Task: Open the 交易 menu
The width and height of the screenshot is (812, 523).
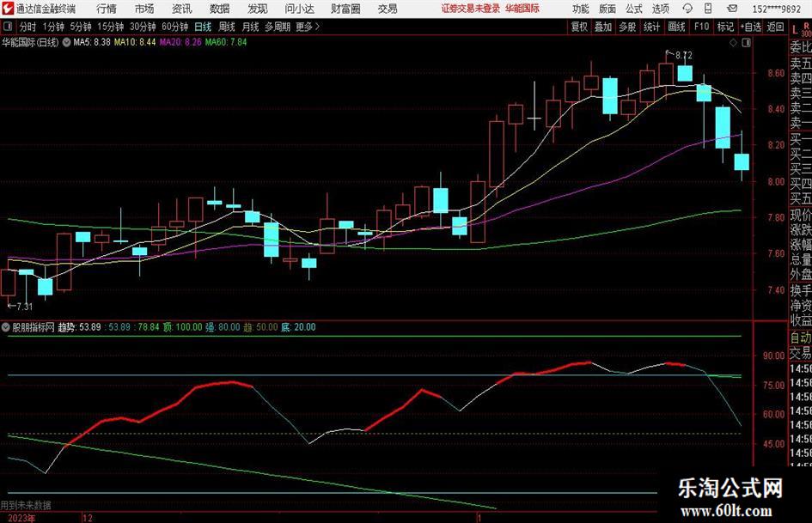Action: [x=388, y=9]
